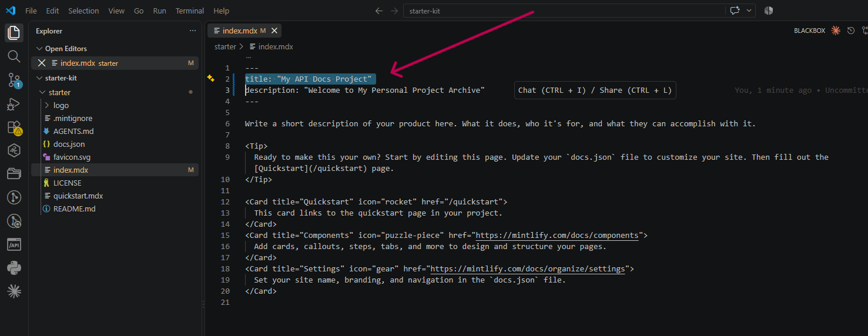The width and height of the screenshot is (868, 336).
Task: Close index.mdx in the Open Editors list
Action: (41, 63)
